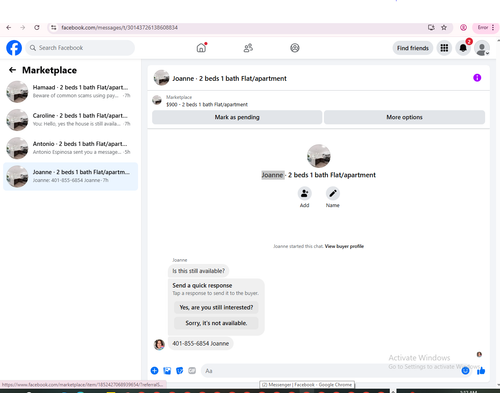Bookmark this page with the star icon
Viewport: 500px width, 393px height.
[444, 28]
